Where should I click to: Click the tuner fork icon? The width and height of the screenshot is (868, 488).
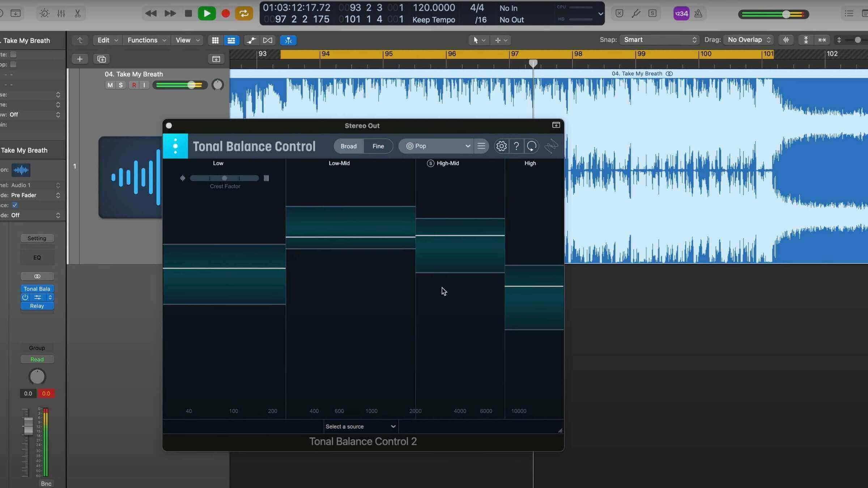(636, 13)
